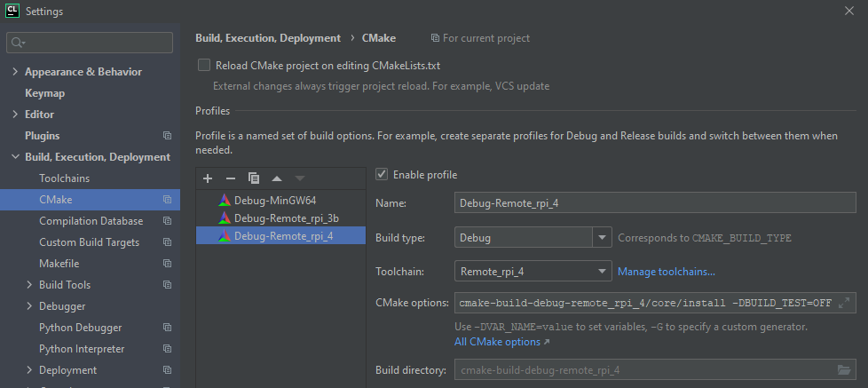The image size is (868, 388).
Task: Expand the Appearance & Behavior section
Action: (15, 72)
